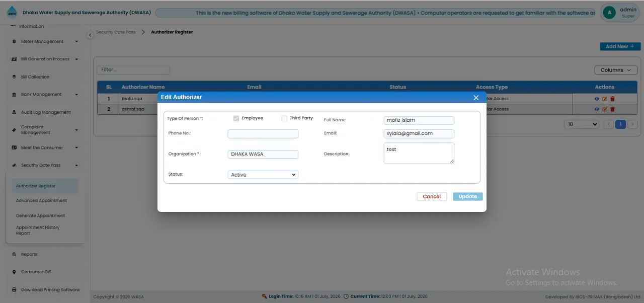Click the Cancel button
The height and width of the screenshot is (303, 644).
coord(432,197)
